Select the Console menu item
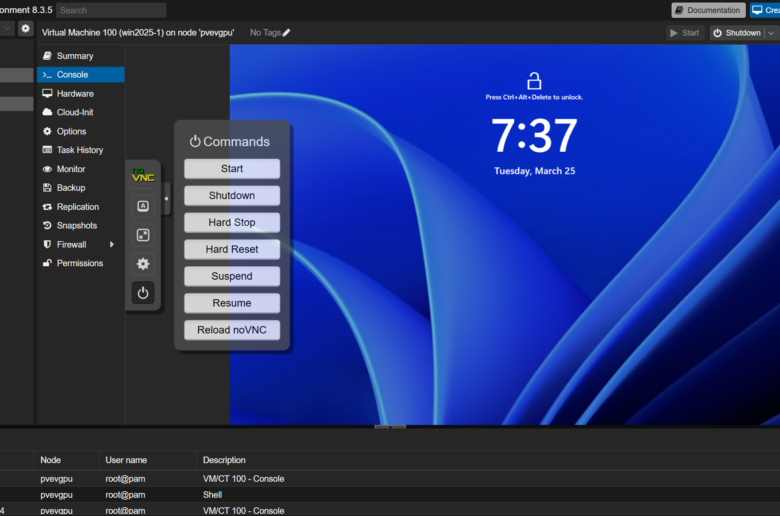This screenshot has width=780, height=516. click(x=81, y=75)
